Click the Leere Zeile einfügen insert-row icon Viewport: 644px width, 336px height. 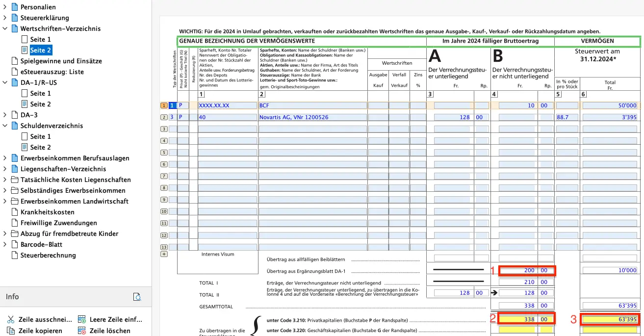click(81, 319)
